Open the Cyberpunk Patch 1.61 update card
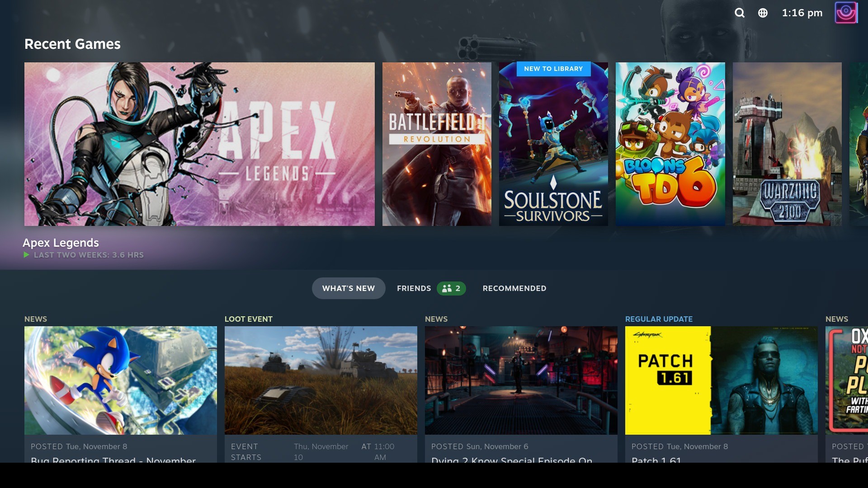The height and width of the screenshot is (488, 868). 722,380
